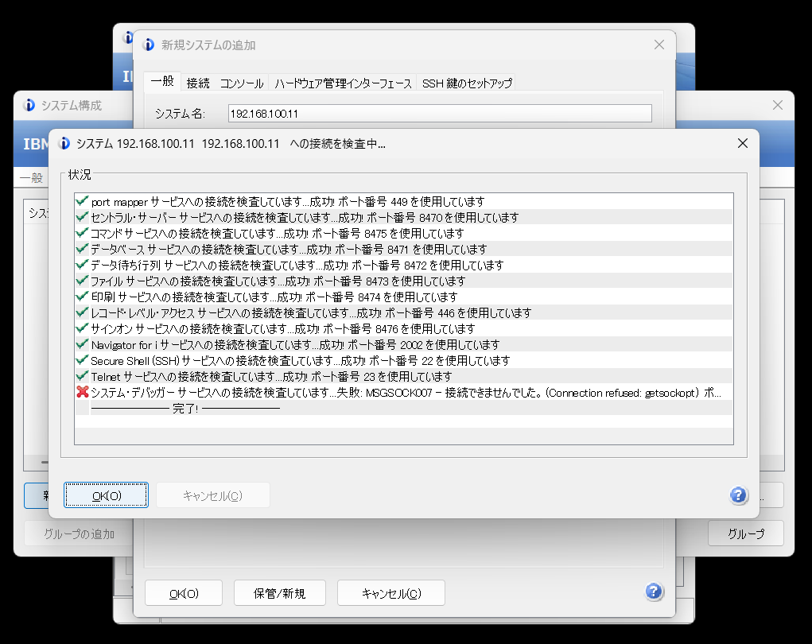Click the IBM i icon in システム構成 title bar
812x644 pixels.
[29, 105]
